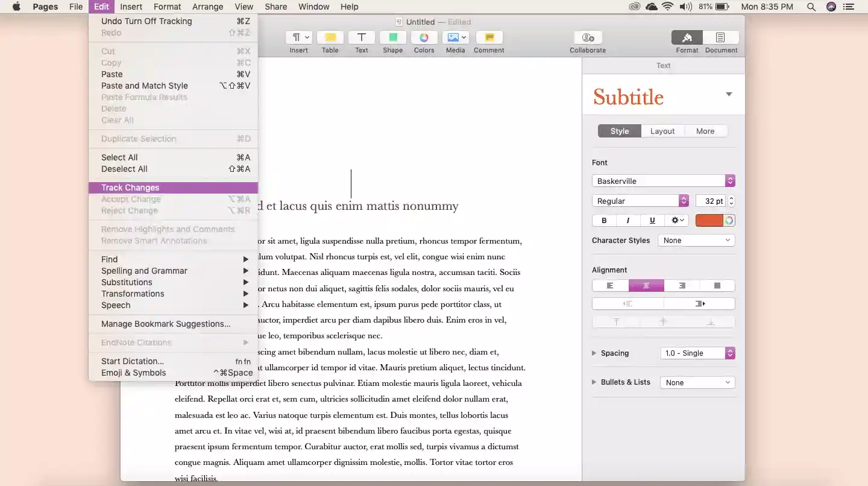Open the Apple menu
Screen dimensions: 868x486
tap(16, 7)
